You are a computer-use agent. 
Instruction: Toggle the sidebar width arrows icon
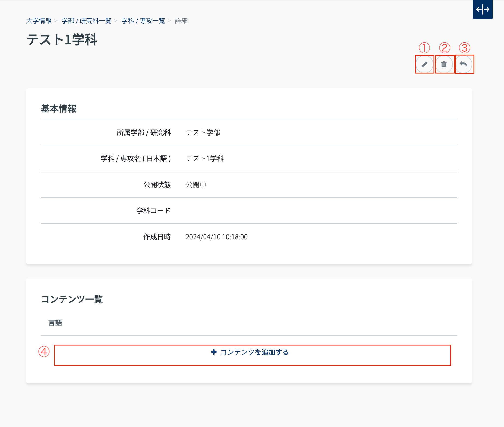coord(482,10)
